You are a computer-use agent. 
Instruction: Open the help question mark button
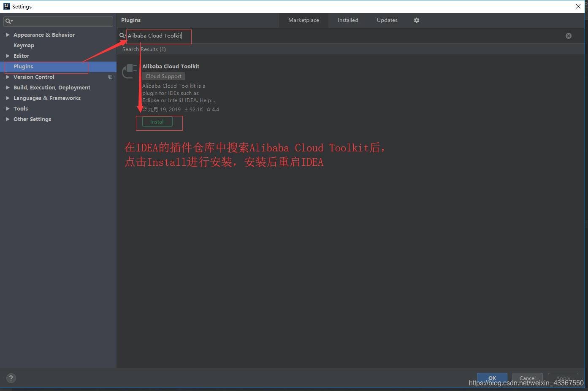point(11,378)
